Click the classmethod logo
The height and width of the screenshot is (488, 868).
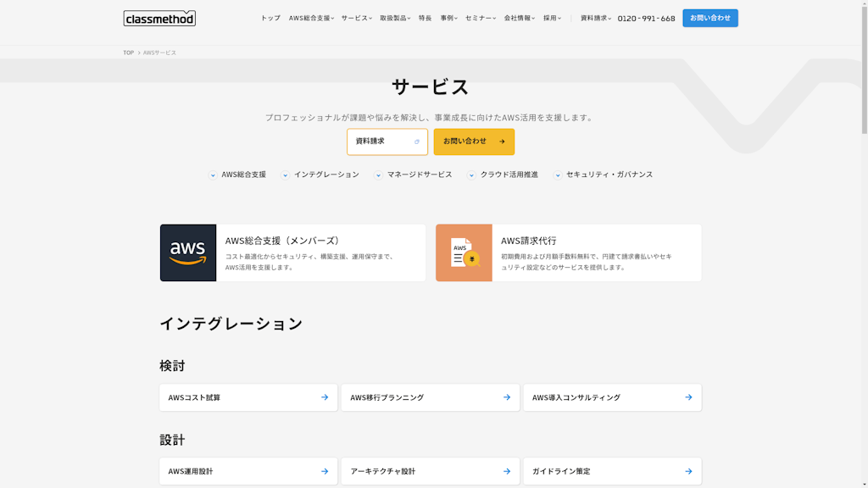(x=159, y=18)
